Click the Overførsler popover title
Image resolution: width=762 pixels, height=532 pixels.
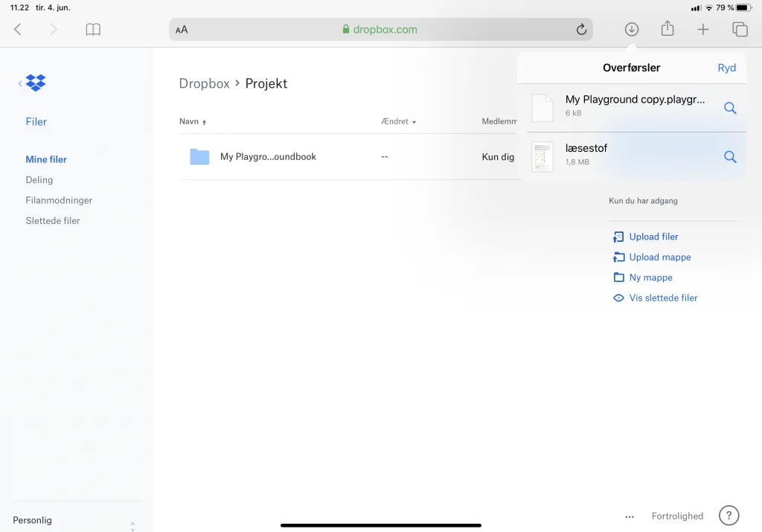tap(631, 68)
